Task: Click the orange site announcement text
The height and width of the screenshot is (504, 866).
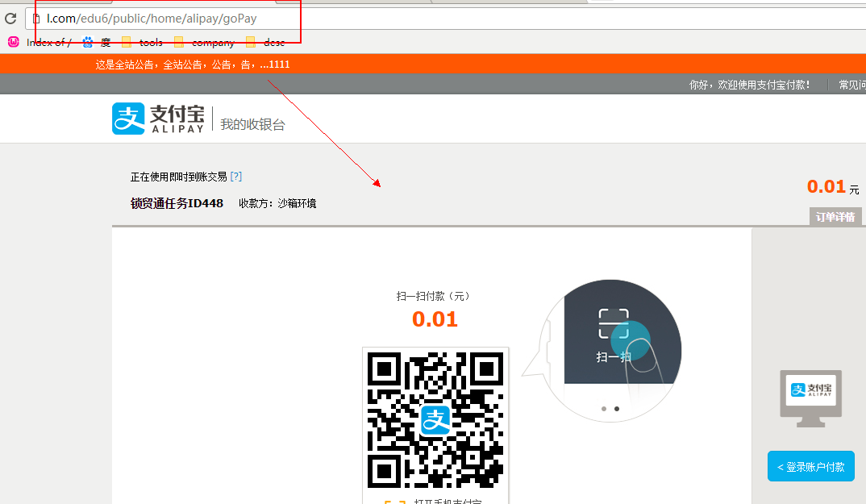Action: [192, 65]
